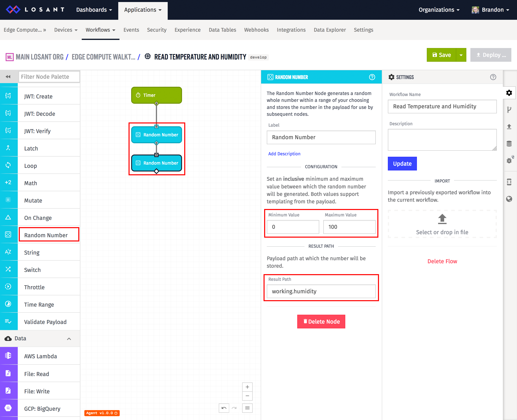
Task: Click the Random Number dice icon in palette
Action: [8, 235]
